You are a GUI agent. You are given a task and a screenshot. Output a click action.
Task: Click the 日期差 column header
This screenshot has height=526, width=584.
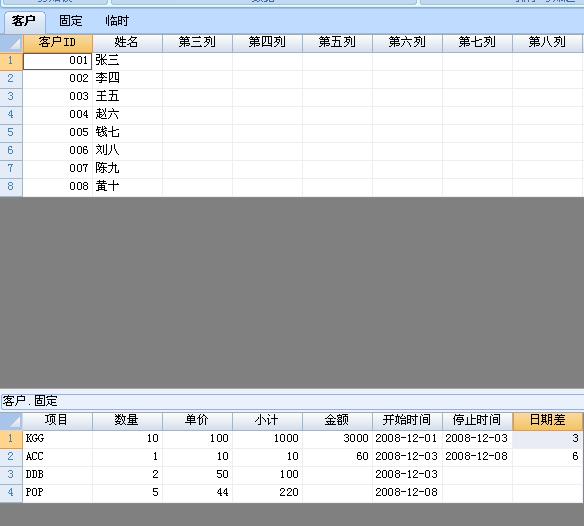click(x=548, y=421)
